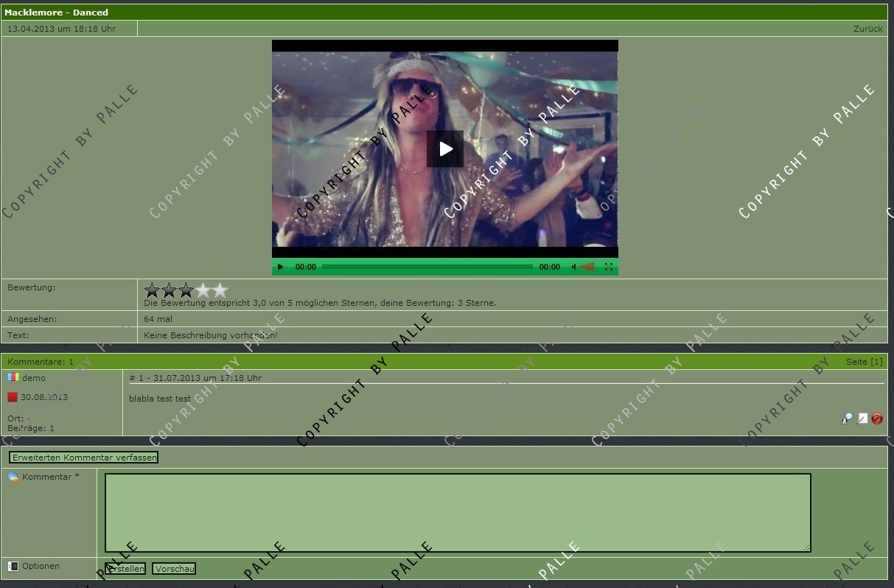Give the video five stars
Screen dimensions: 894x588
tap(220, 290)
